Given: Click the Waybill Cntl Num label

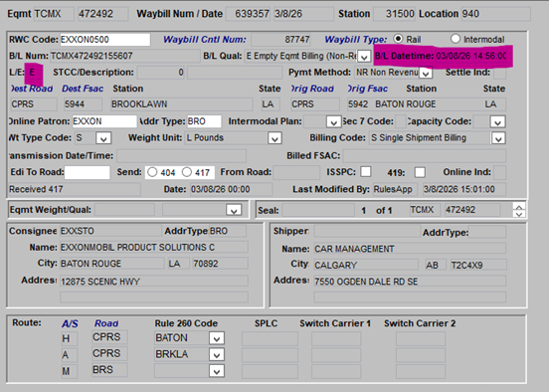Looking at the screenshot, I should coord(205,39).
